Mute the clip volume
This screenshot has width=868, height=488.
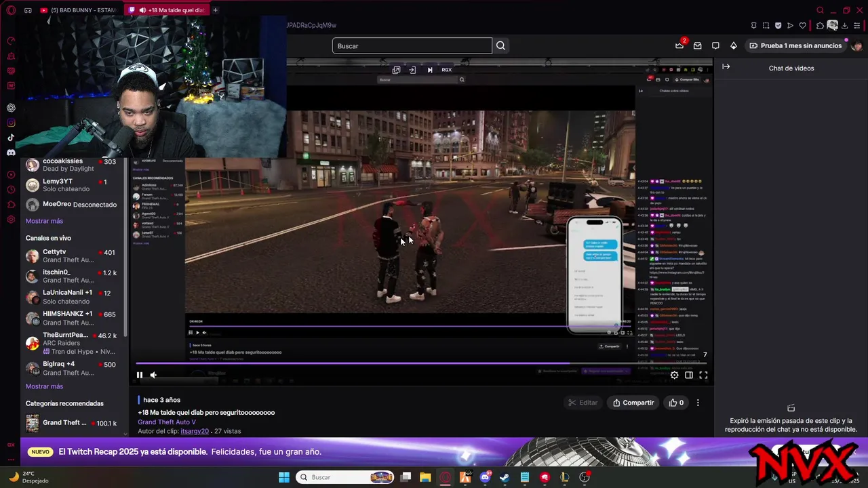(153, 375)
